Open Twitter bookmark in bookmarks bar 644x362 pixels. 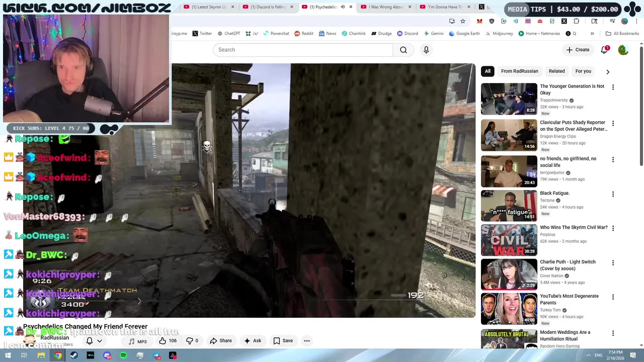(202, 34)
